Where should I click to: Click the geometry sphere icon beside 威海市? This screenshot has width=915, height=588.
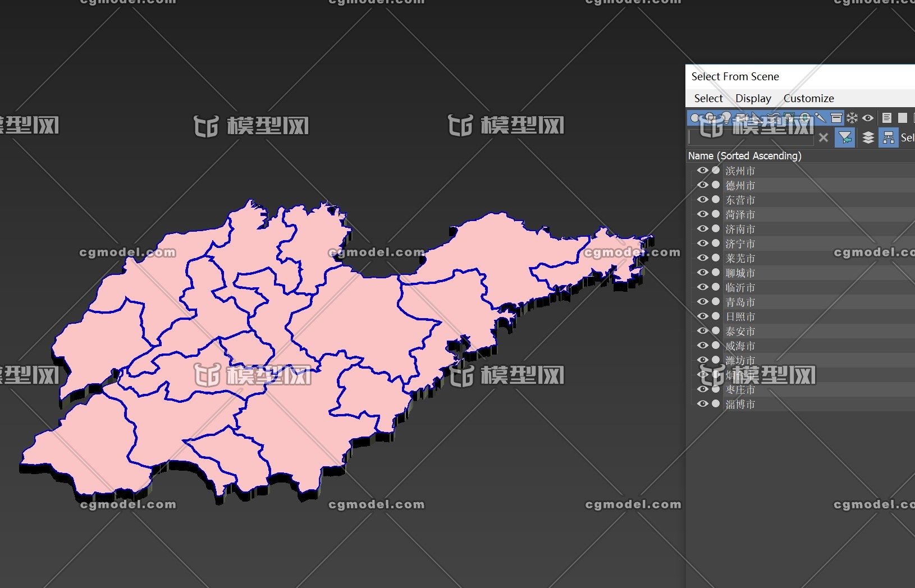[x=716, y=345]
